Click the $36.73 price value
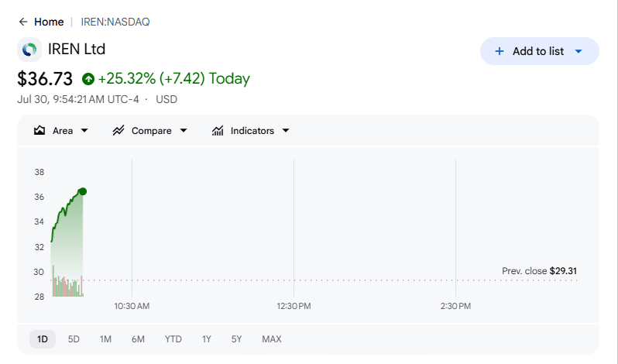This screenshot has height=364, width=618. click(45, 78)
